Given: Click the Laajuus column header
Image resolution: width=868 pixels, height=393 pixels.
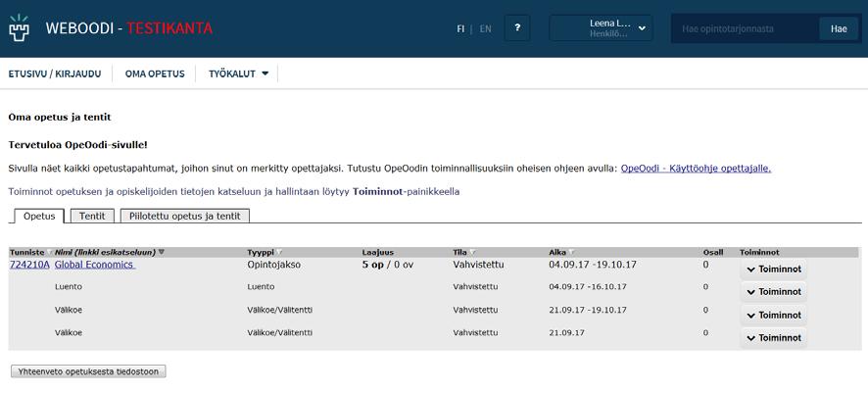Looking at the screenshot, I should pyautogui.click(x=377, y=253).
